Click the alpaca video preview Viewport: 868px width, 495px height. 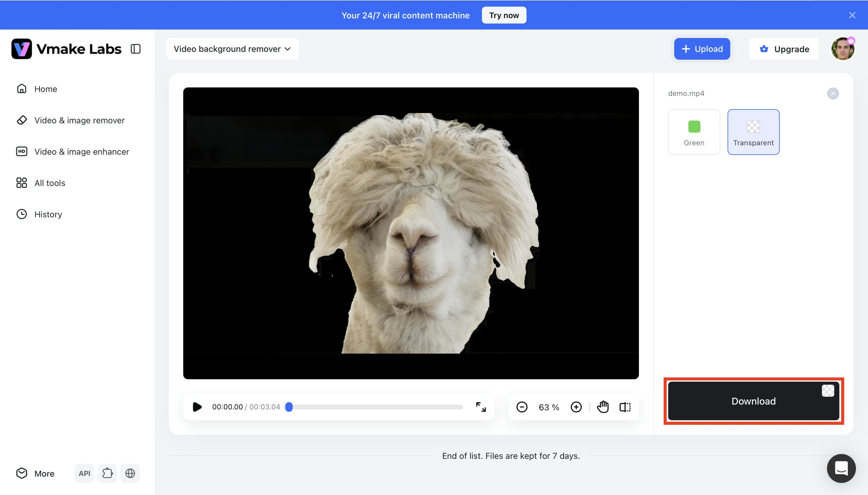pyautogui.click(x=411, y=233)
